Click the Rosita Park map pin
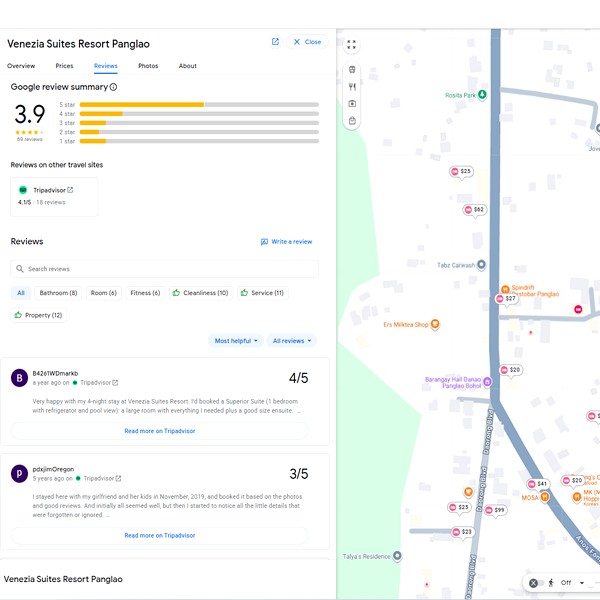Screen dimensions: 600x600 482,95
